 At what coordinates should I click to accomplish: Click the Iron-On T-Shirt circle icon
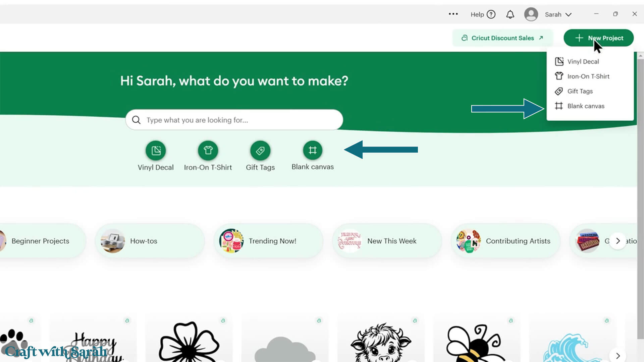tap(208, 150)
